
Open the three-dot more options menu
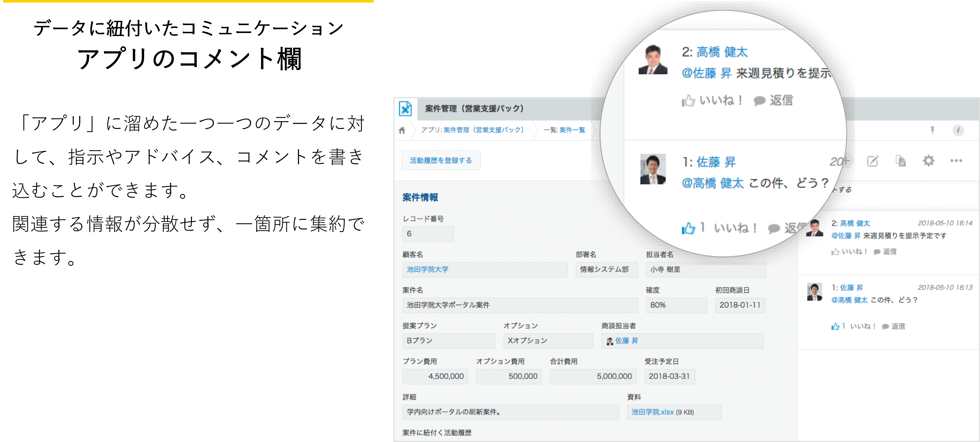956,161
